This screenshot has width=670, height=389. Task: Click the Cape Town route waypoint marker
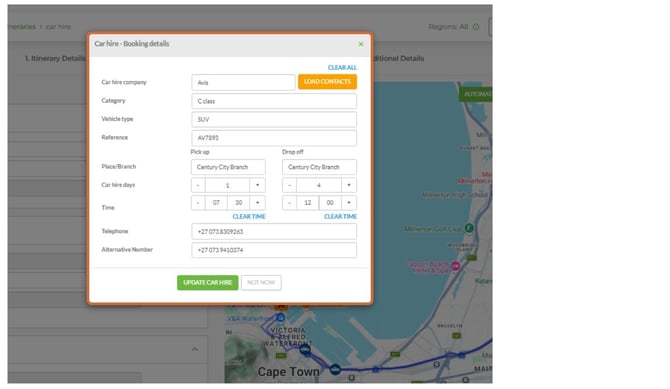coord(335,369)
